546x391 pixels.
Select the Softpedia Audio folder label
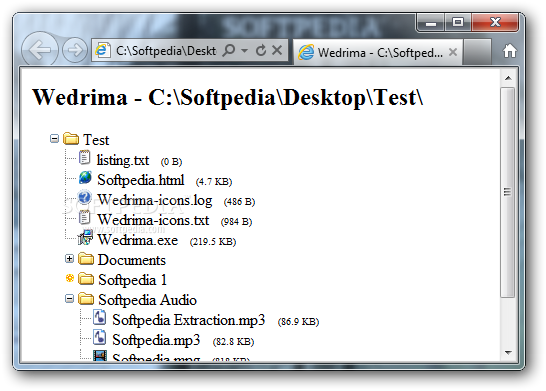pyautogui.click(x=147, y=300)
